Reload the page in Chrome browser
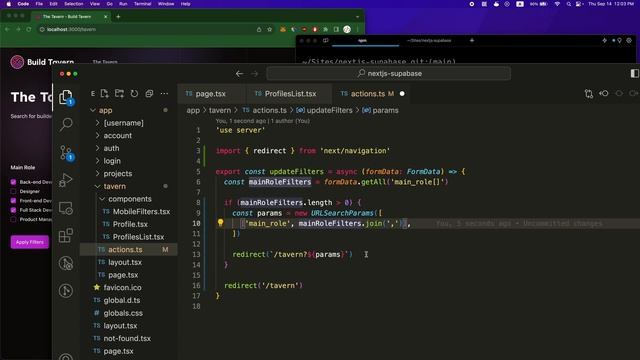 point(29,29)
